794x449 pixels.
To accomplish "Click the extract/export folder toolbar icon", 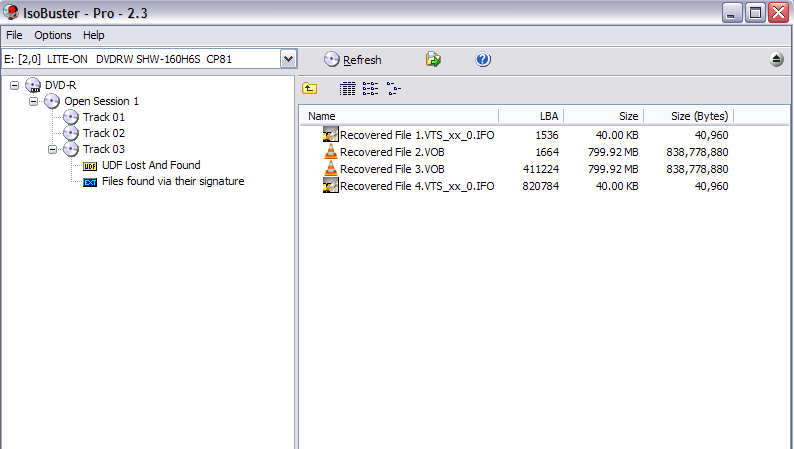I will (x=433, y=59).
